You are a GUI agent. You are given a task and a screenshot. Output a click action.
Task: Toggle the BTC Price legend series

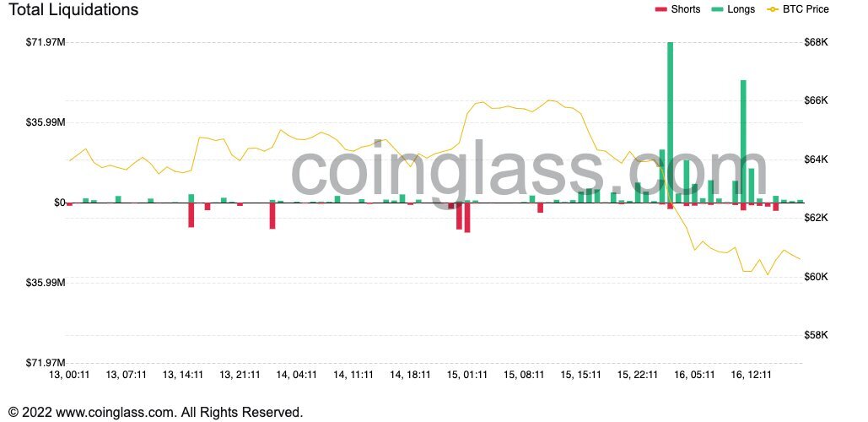[798, 8]
